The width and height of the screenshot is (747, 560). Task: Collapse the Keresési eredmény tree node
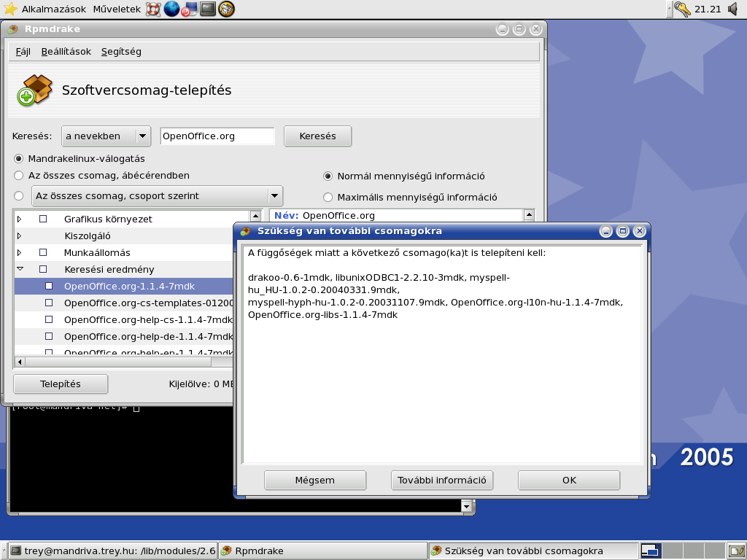pos(20,269)
